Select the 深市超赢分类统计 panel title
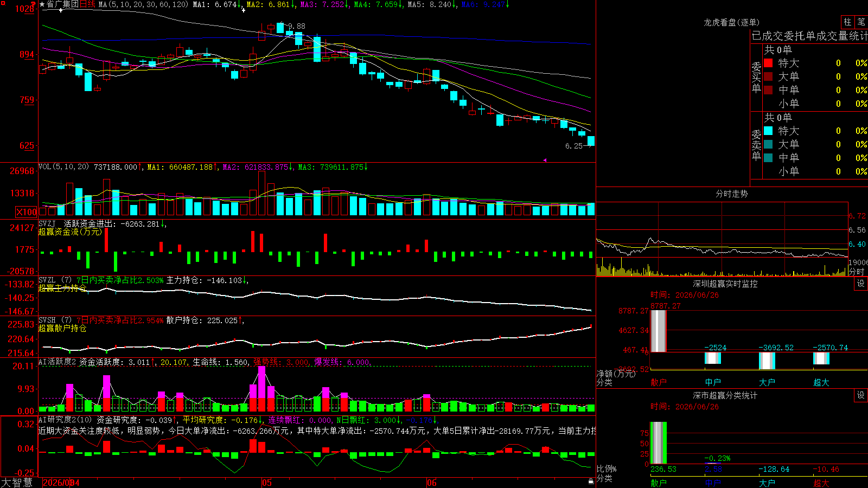This screenshot has height=488, width=868. 725,395
